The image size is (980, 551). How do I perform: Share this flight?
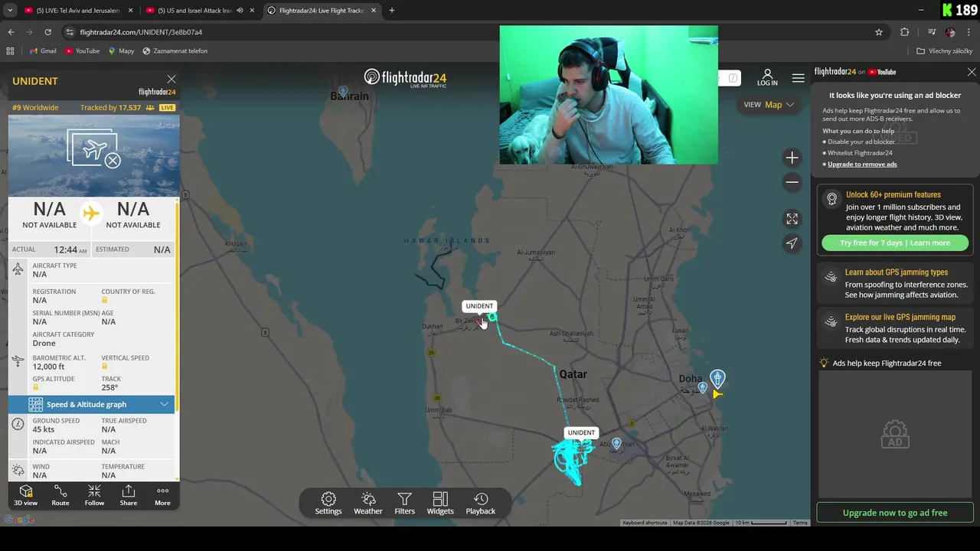(129, 495)
